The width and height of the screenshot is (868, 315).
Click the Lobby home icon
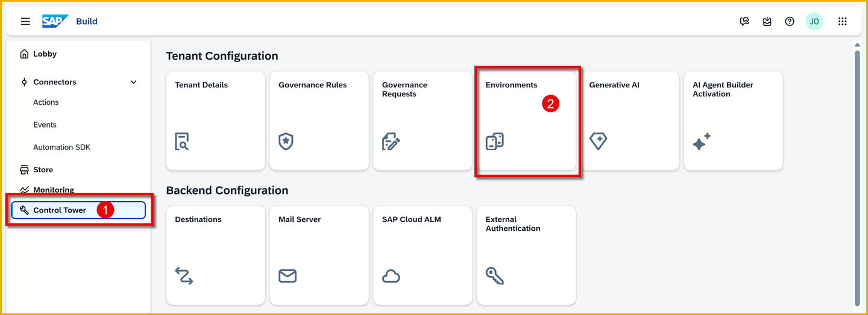24,54
